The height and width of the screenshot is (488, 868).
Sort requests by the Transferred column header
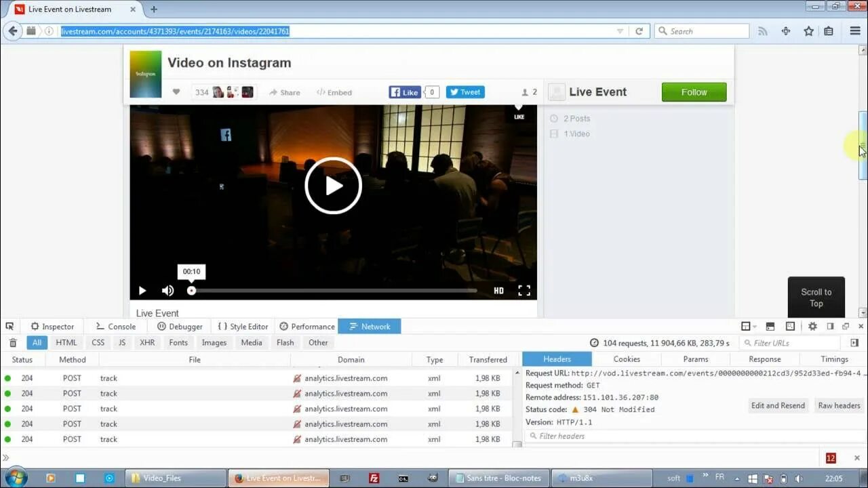[x=488, y=359]
